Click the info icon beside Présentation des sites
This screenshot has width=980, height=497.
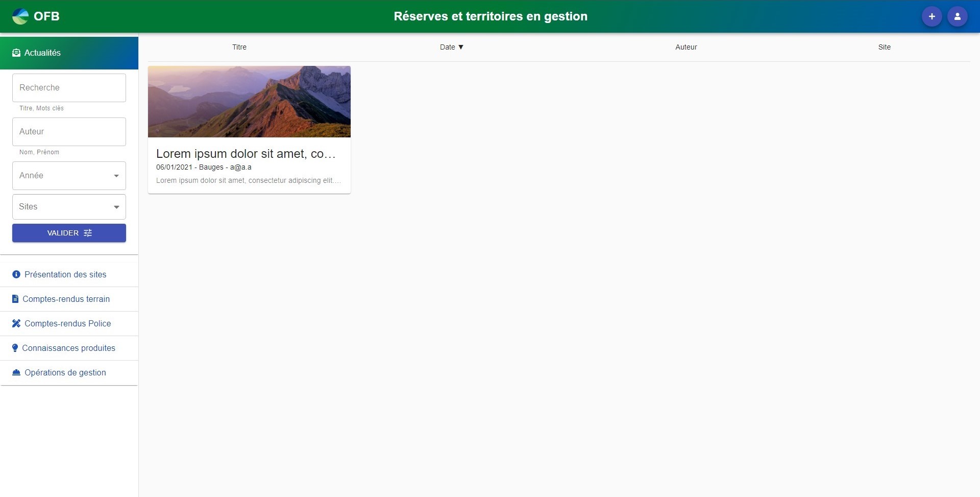16,274
